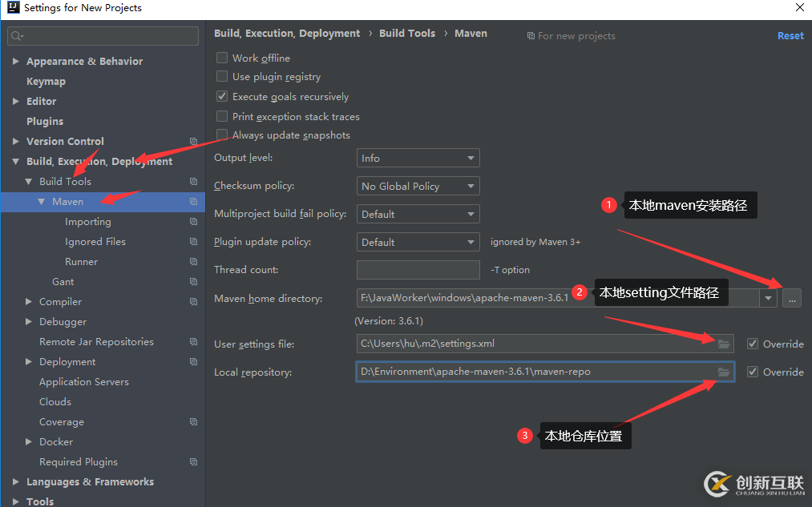Click the Thread count input field
Image resolution: width=812 pixels, height=507 pixels.
point(418,270)
